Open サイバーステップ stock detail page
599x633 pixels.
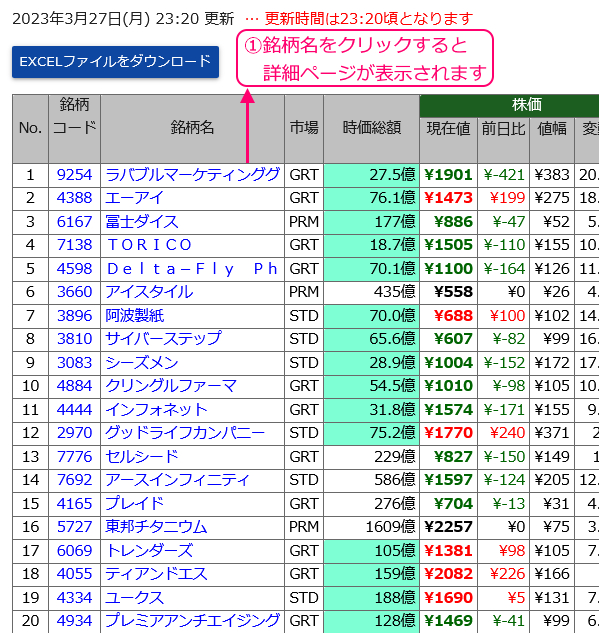[163, 338]
